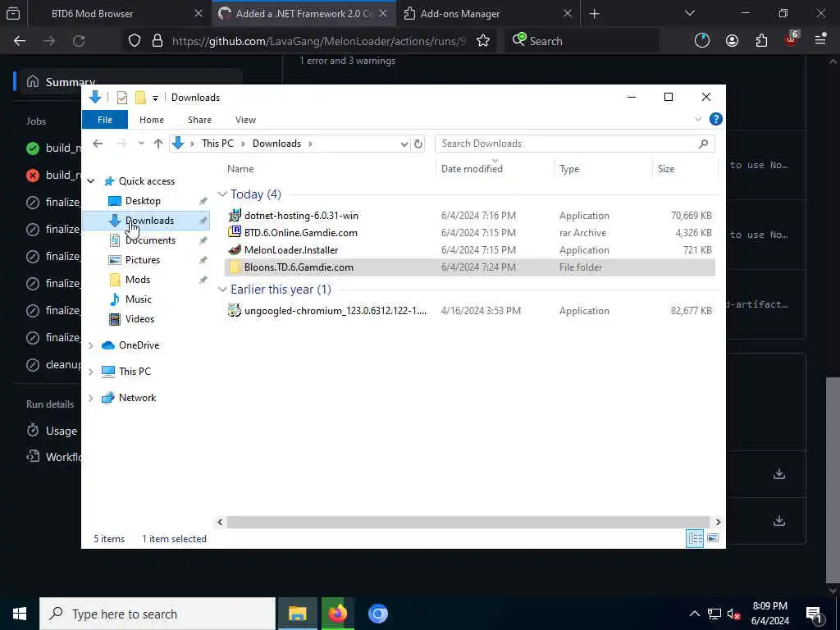Sort files by Name column
The height and width of the screenshot is (630, 840).
click(x=240, y=169)
